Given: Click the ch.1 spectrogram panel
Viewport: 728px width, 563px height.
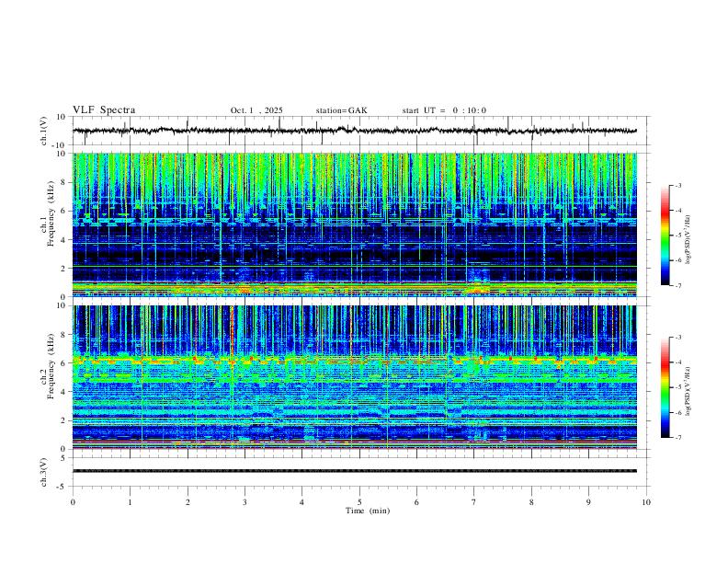Looking at the screenshot, I should pyautogui.click(x=355, y=224).
